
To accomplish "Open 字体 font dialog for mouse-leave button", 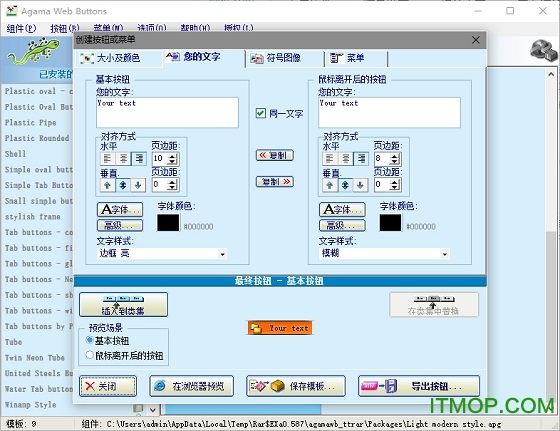I will [342, 210].
